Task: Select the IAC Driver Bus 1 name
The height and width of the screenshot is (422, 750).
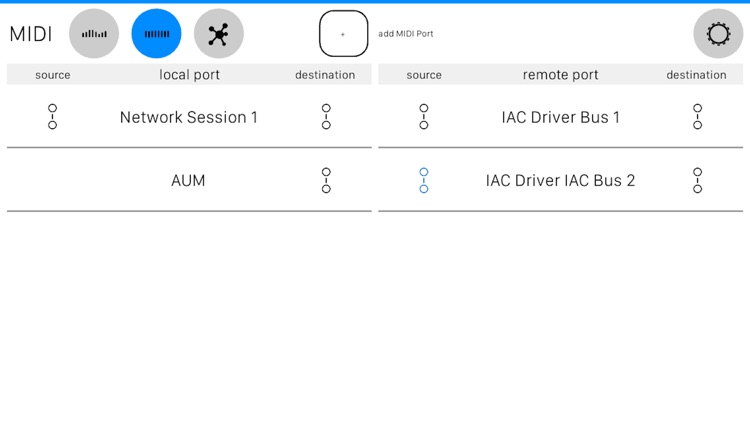Action: [561, 117]
